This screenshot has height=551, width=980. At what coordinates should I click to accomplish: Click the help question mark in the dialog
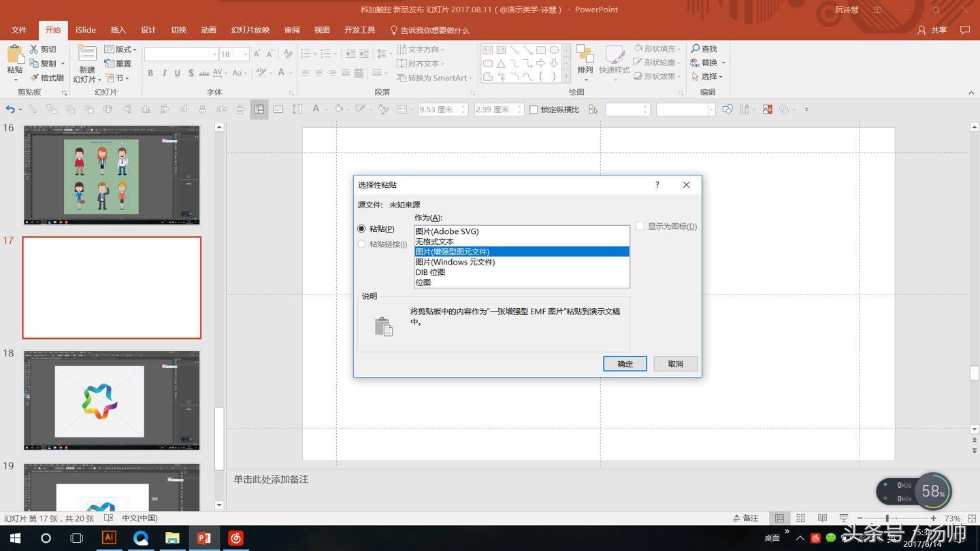coord(657,185)
